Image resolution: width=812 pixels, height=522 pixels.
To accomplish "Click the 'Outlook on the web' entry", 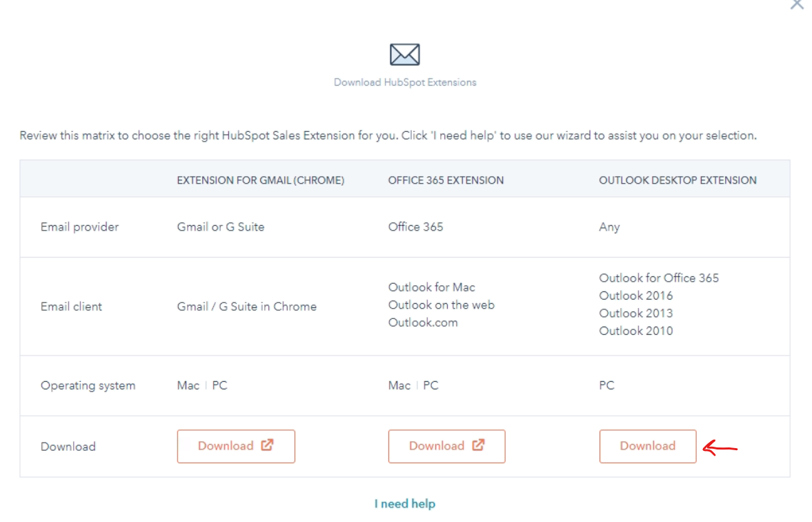I will tap(441, 304).
